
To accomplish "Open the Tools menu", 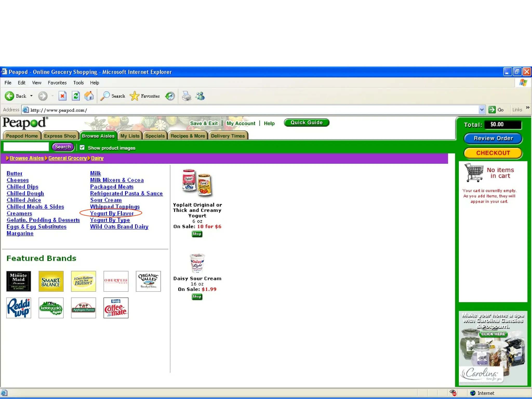I will point(78,83).
